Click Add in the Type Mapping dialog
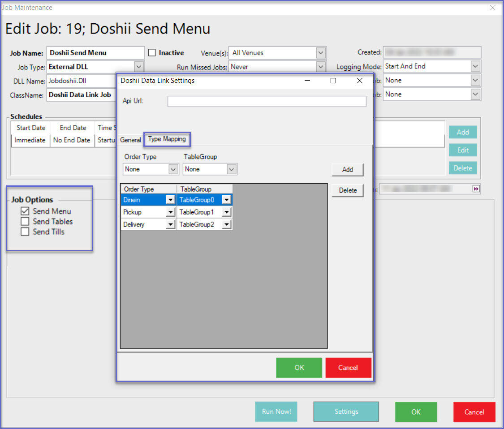This screenshot has height=429, width=504. tap(348, 170)
